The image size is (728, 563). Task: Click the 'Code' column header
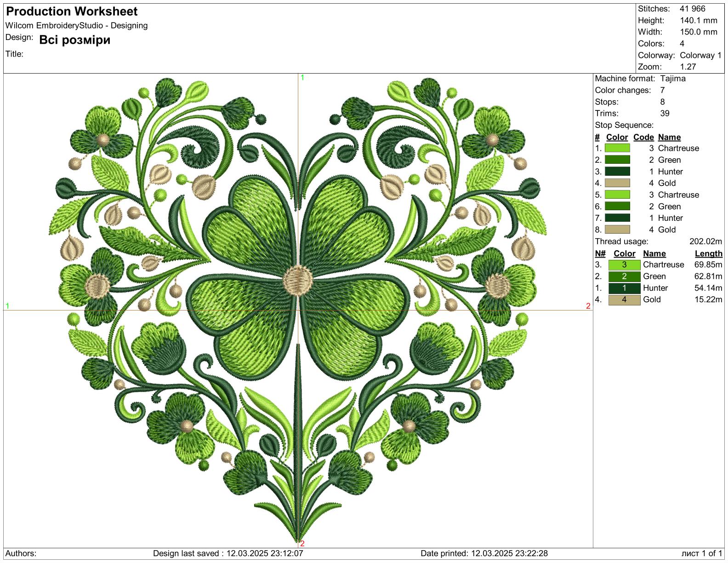[x=643, y=137]
